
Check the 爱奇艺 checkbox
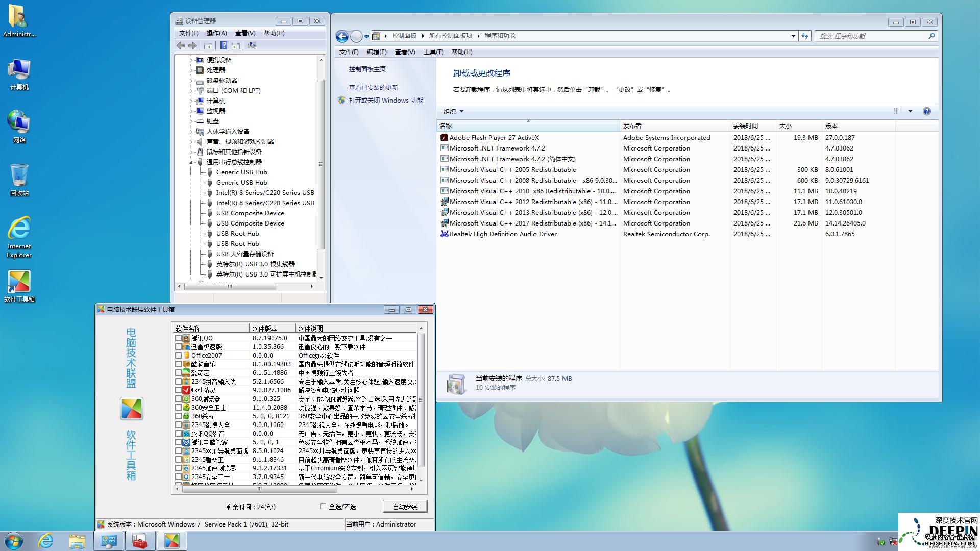178,373
